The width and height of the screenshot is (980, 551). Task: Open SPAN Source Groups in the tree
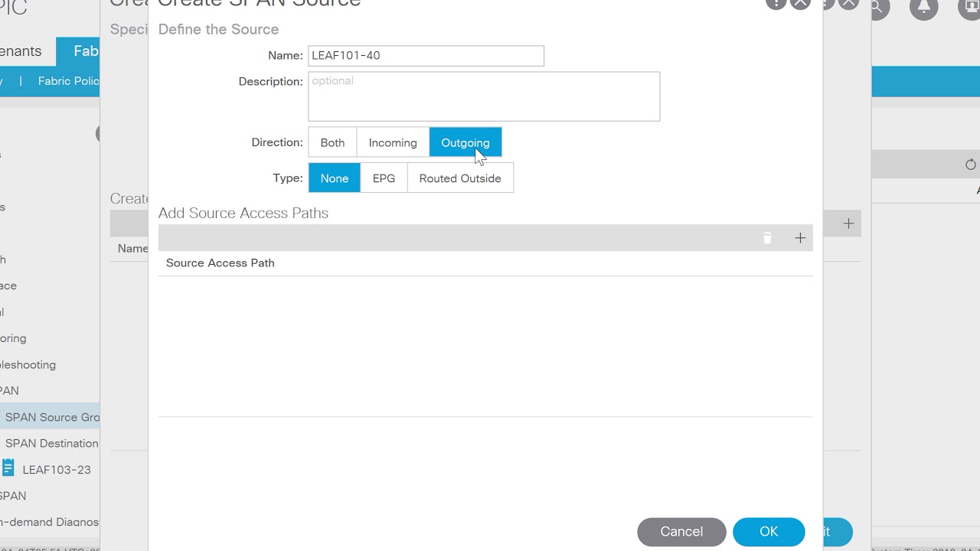(52, 417)
